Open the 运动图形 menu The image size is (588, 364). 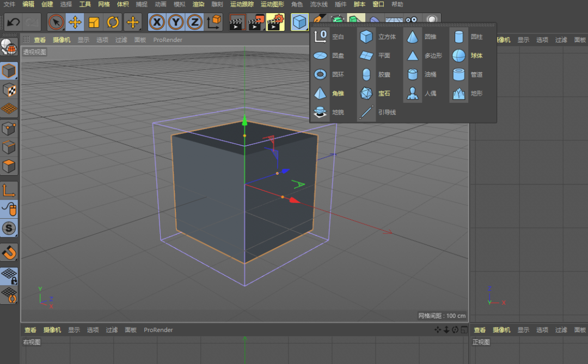point(273,4)
